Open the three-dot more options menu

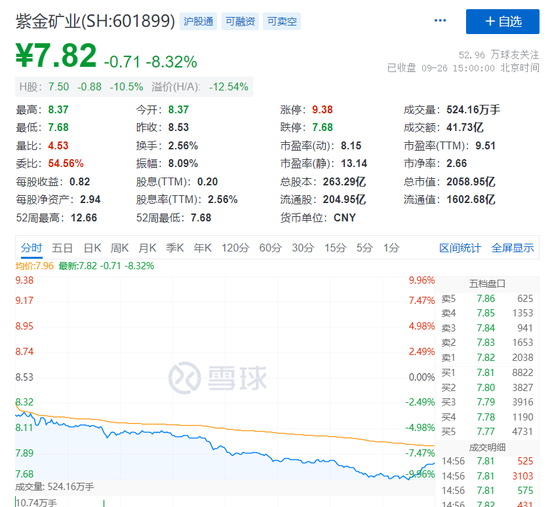click(x=440, y=21)
